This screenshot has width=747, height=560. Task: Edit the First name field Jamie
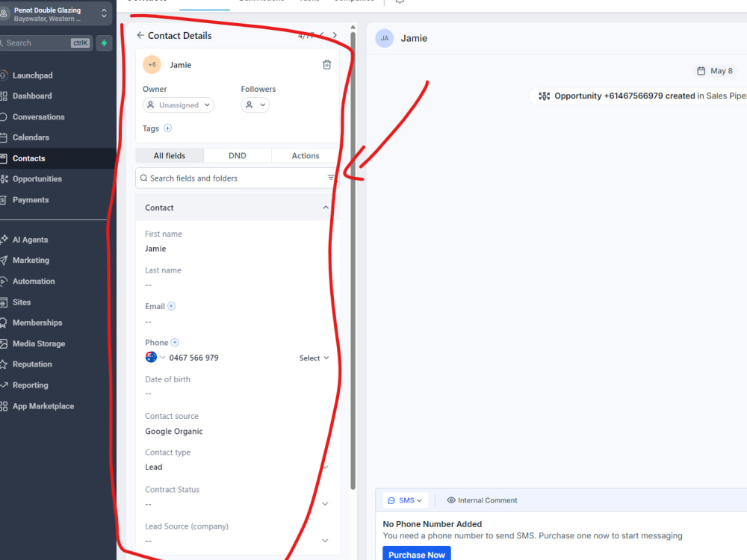coord(155,249)
